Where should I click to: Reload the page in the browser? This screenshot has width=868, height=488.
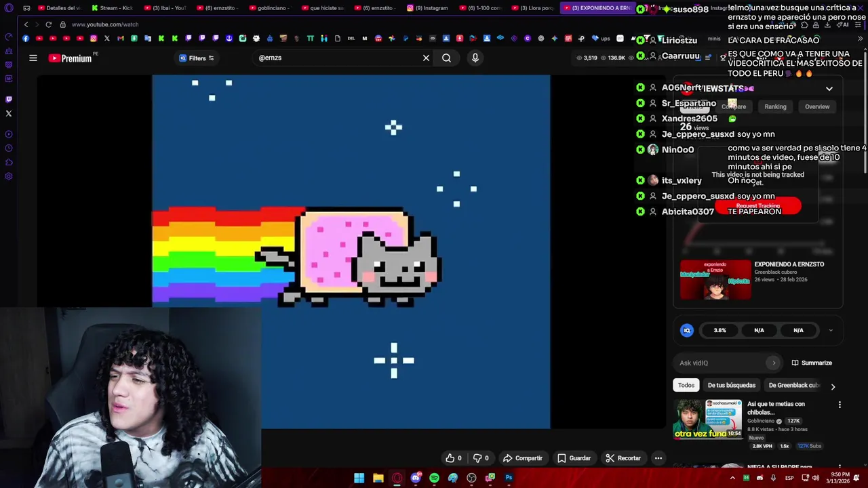(49, 24)
